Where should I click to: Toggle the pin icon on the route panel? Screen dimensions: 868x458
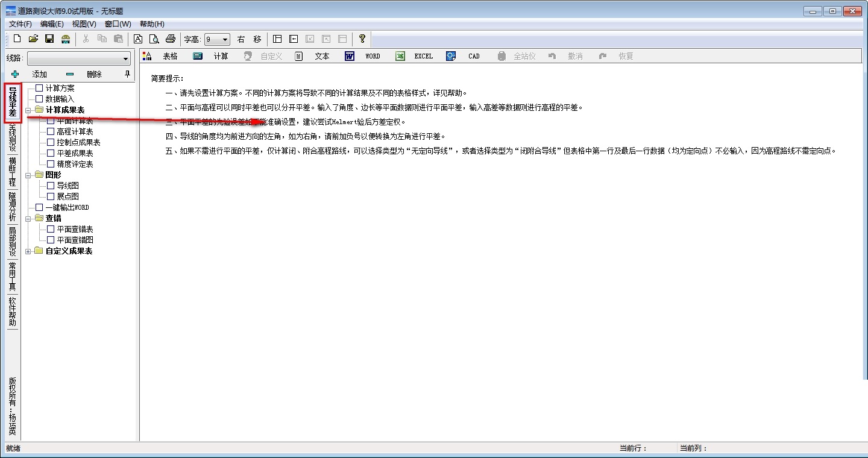click(127, 74)
